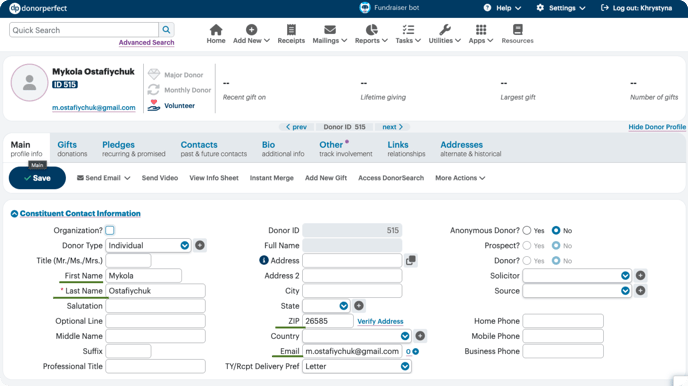Open the Resources icon

[518, 30]
